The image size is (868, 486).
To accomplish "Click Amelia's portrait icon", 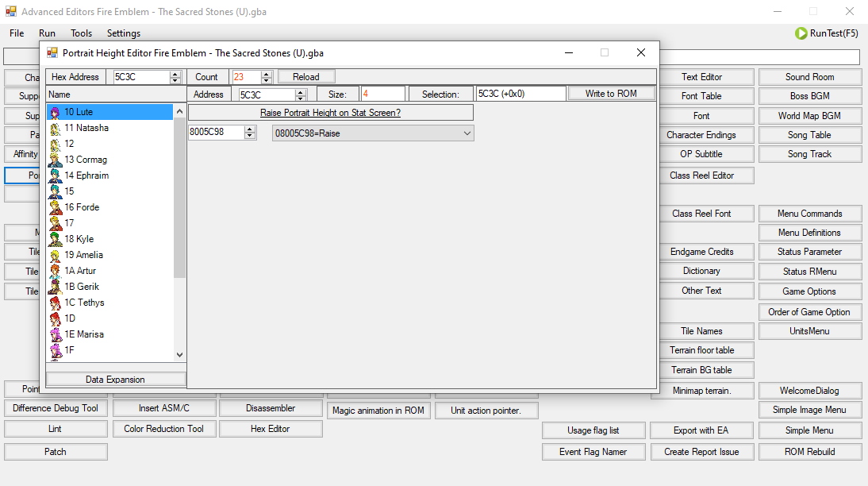I will 55,255.
